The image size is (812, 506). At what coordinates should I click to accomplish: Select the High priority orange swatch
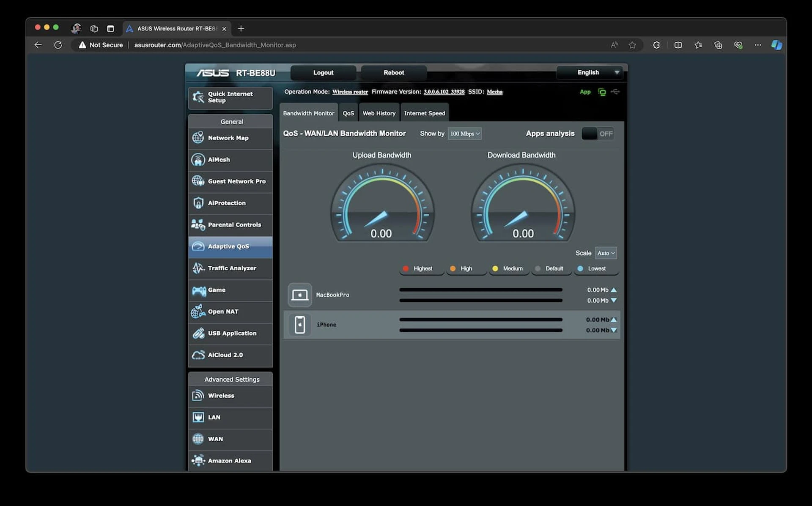coord(453,268)
